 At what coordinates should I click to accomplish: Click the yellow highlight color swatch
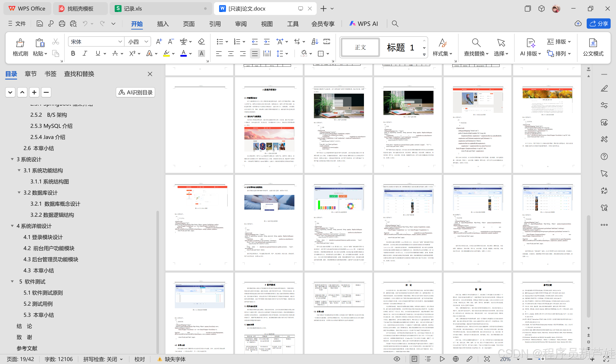166,53
